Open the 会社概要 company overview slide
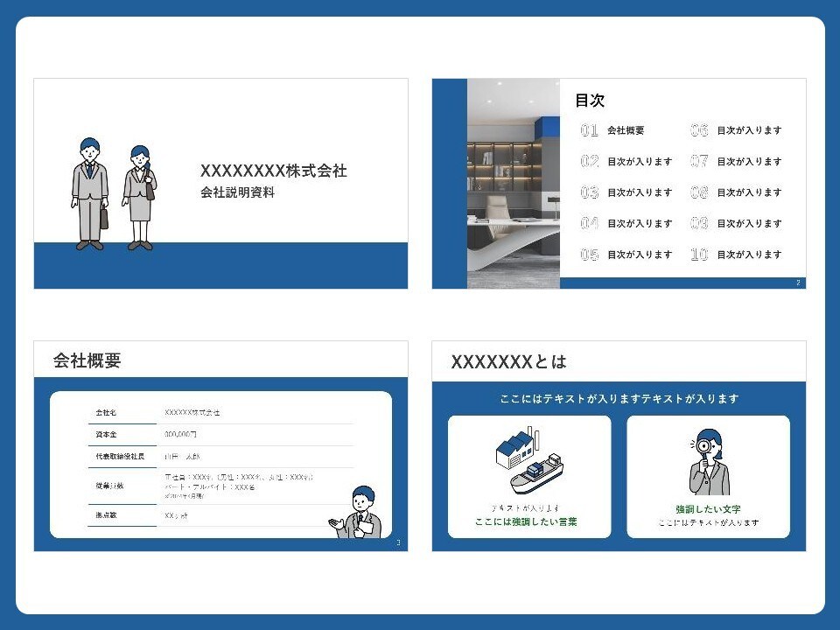The width and height of the screenshot is (840, 630). tap(220, 445)
